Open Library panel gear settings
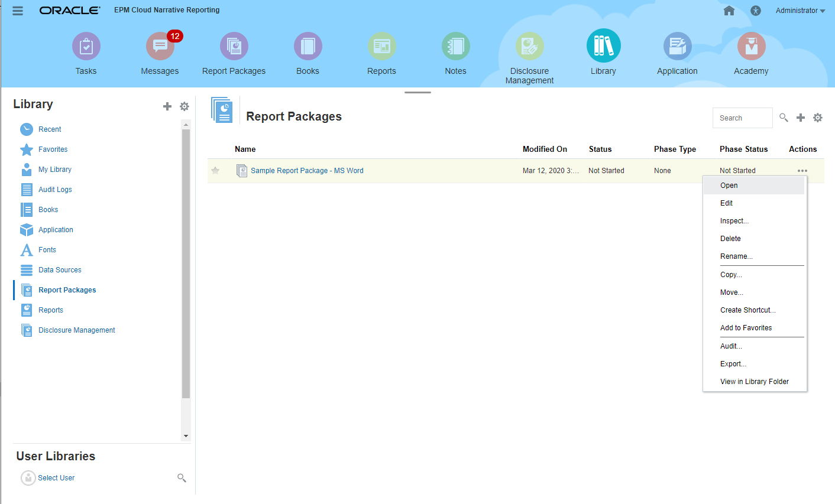The image size is (835, 504). 185,106
